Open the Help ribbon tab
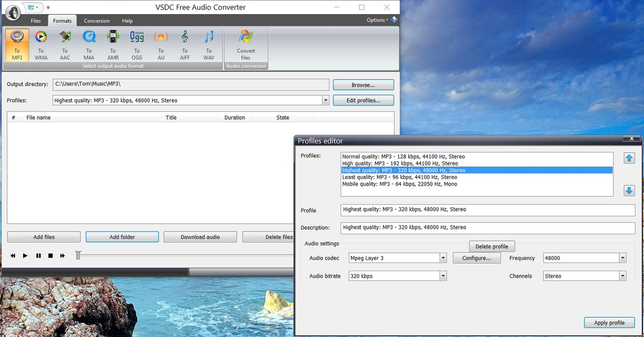Viewport: 644px width, 337px height. pyautogui.click(x=127, y=21)
